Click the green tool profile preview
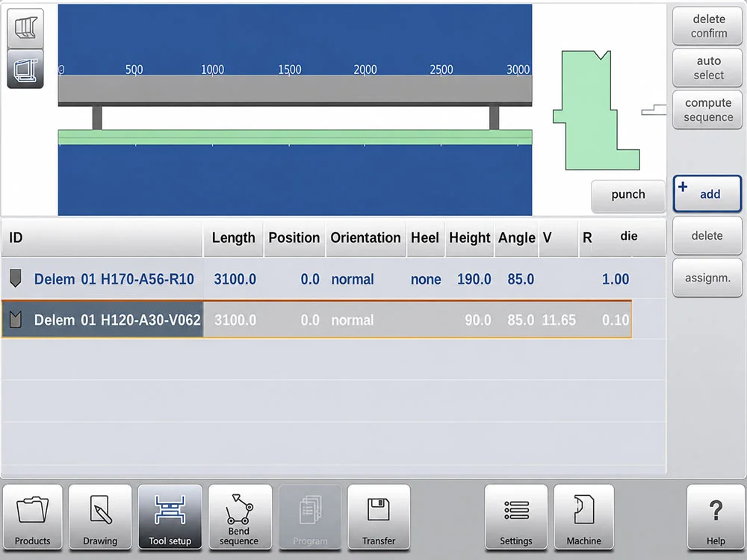Screen dimensions: 747x560 coord(596,111)
